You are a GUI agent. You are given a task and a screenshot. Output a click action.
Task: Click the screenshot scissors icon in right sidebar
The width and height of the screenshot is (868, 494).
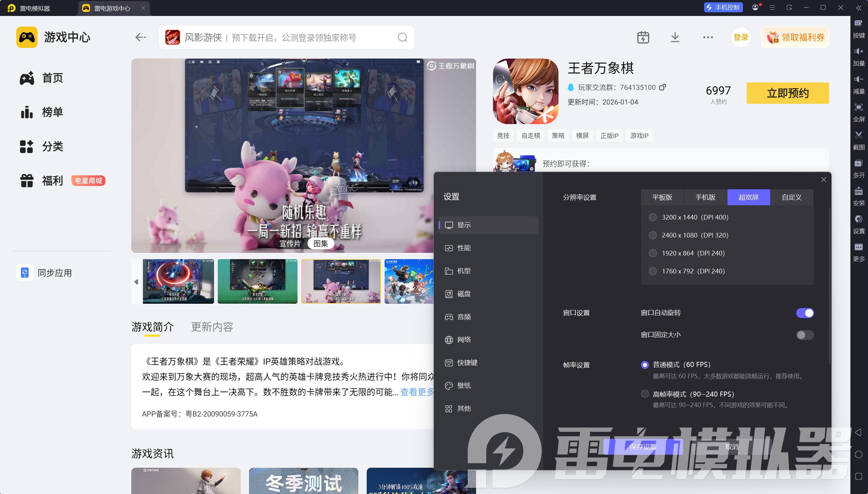pos(858,135)
